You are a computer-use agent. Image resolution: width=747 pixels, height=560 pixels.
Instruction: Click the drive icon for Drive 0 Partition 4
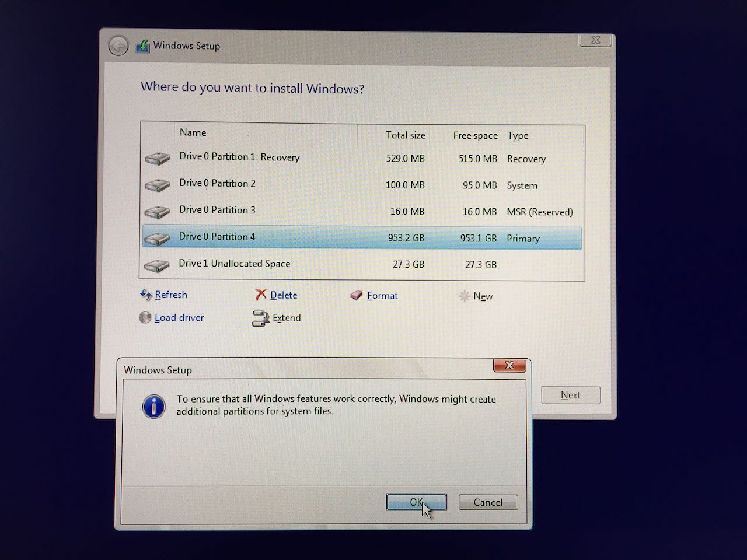(x=157, y=239)
